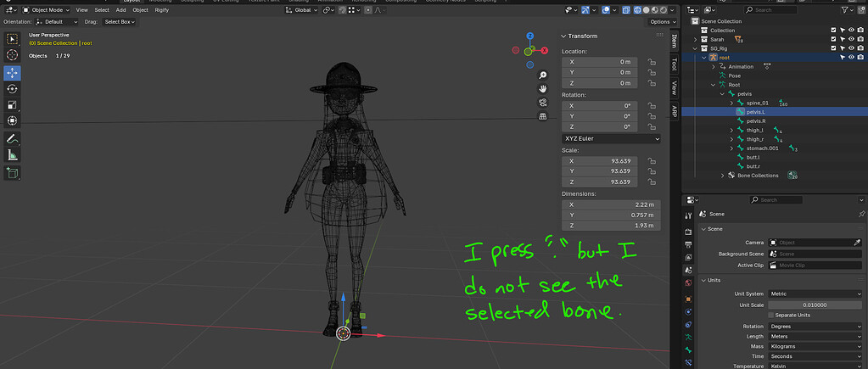
Task: Open Object Mode dropdown
Action: point(47,10)
